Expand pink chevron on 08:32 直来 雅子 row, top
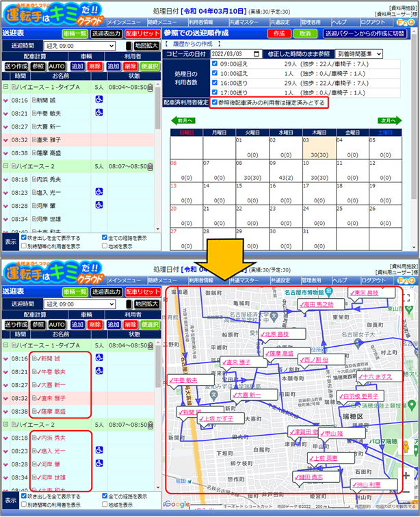The width and height of the screenshot is (420, 517). click(5, 140)
